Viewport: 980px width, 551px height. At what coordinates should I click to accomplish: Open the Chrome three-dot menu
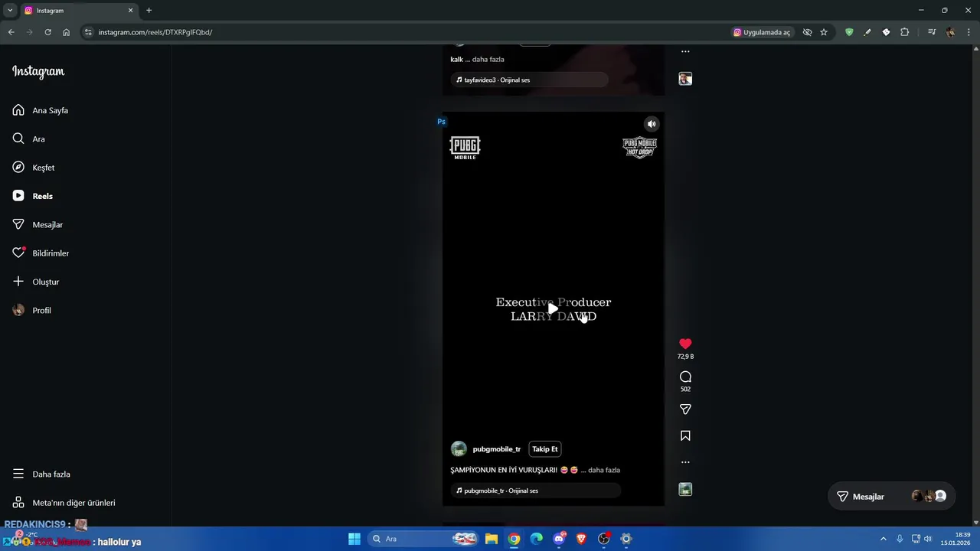pyautogui.click(x=969, y=32)
